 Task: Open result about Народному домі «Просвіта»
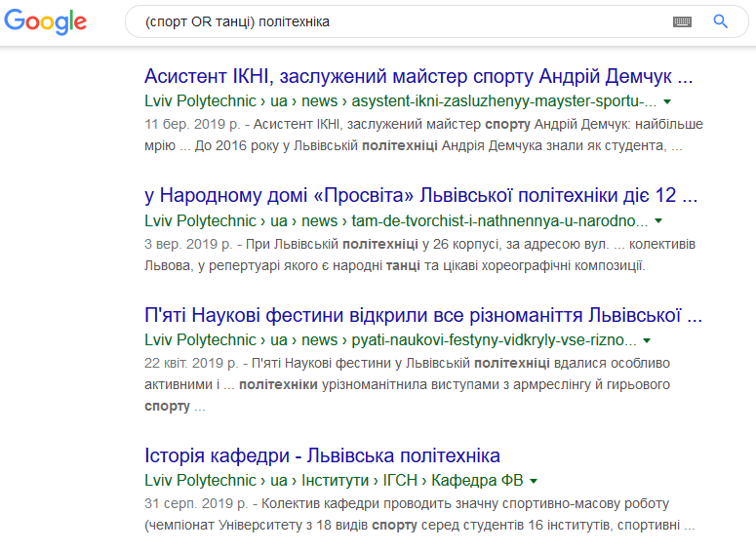420,195
